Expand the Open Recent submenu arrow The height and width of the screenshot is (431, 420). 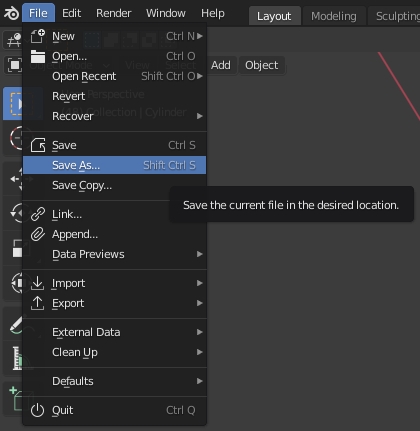(x=200, y=76)
